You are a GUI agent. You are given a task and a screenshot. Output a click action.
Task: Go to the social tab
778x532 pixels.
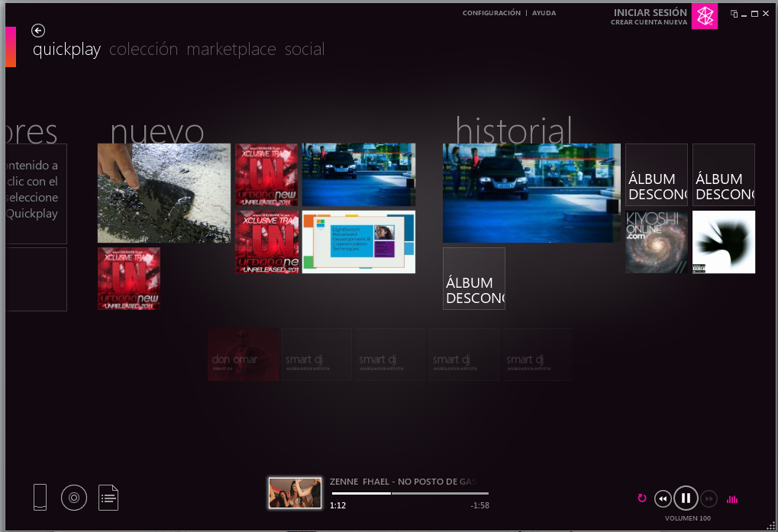305,49
